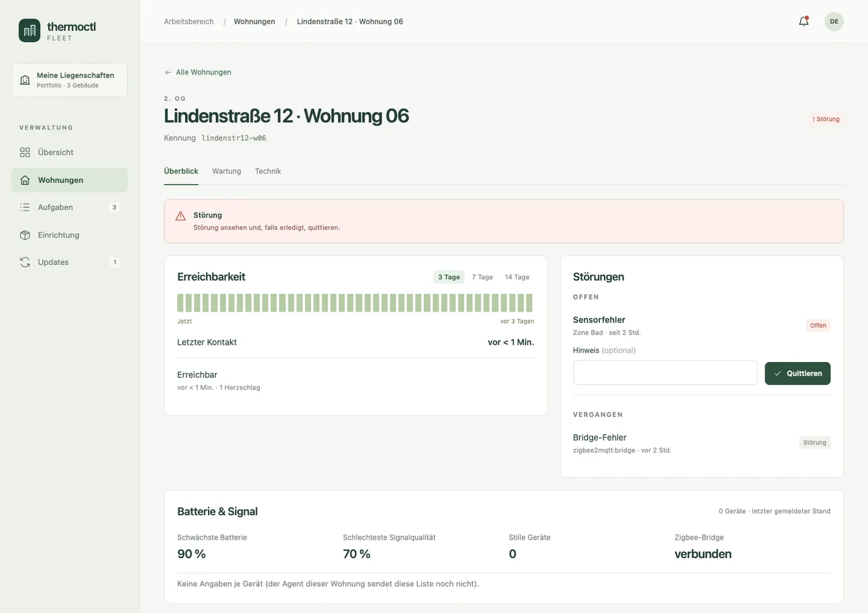Click Lindenstraße 12 · Wohnung 06 breadcrumb
The height and width of the screenshot is (613, 868).
click(x=350, y=22)
